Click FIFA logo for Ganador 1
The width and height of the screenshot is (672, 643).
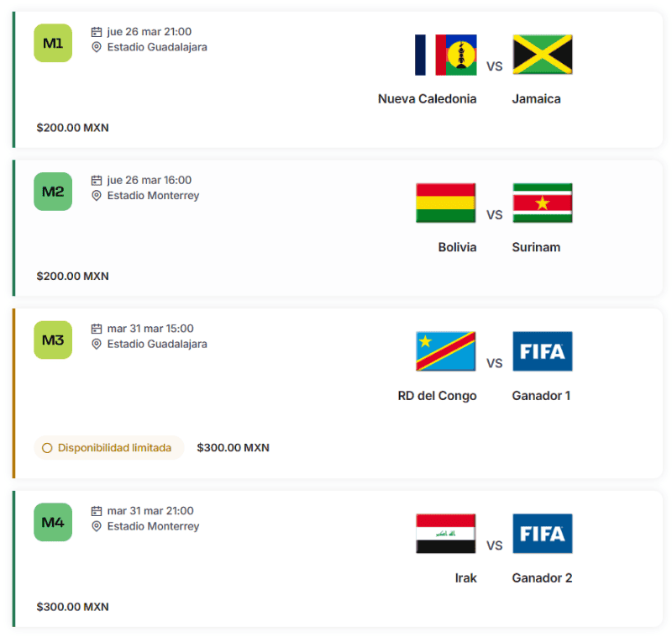click(x=543, y=351)
